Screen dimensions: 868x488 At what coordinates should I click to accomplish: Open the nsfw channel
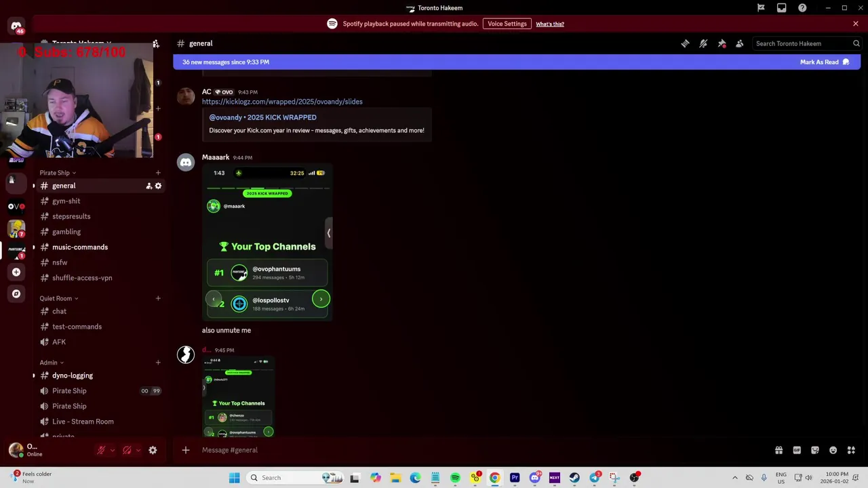click(100, 262)
